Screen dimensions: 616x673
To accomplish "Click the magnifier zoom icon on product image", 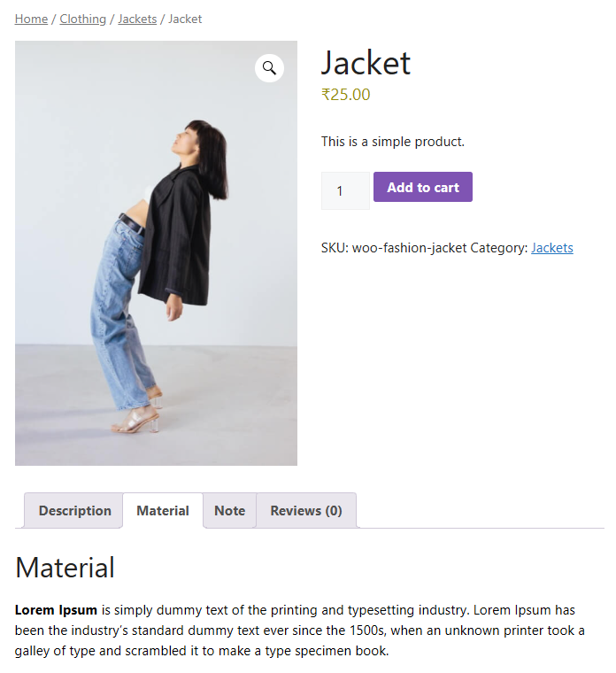I will coord(269,68).
